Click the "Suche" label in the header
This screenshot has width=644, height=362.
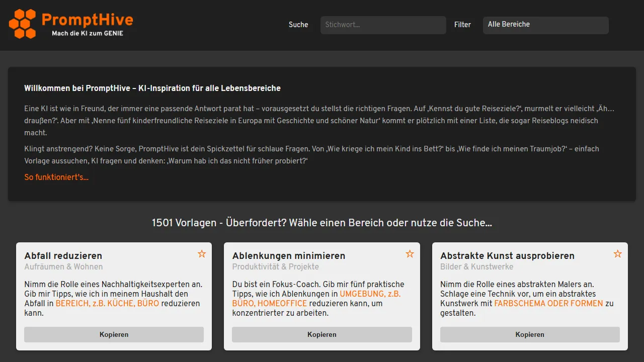tap(298, 25)
